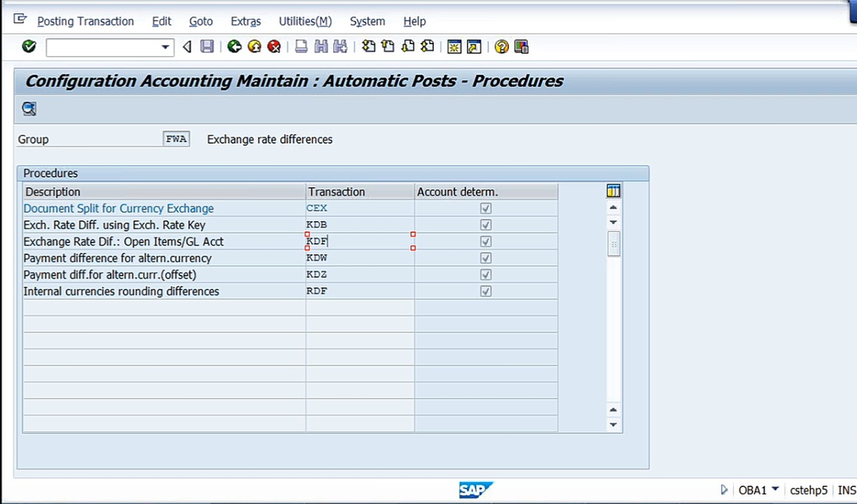Click the Find binoculars icon
857x504 pixels.
pyautogui.click(x=321, y=47)
